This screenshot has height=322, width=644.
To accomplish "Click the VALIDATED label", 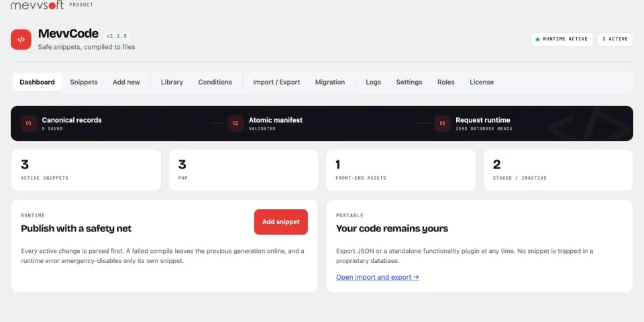I will pos(262,129).
